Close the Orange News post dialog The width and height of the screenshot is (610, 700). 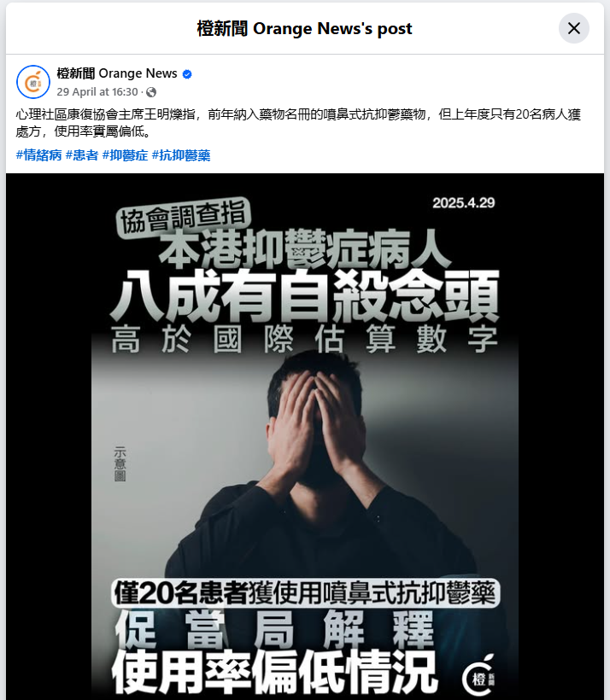tap(574, 28)
